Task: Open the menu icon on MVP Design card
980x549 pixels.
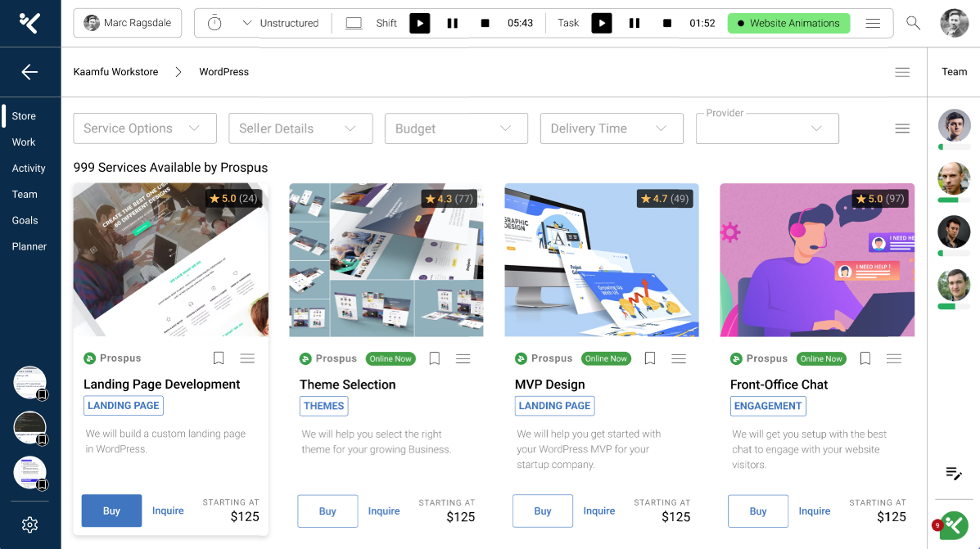Action: [x=679, y=358]
